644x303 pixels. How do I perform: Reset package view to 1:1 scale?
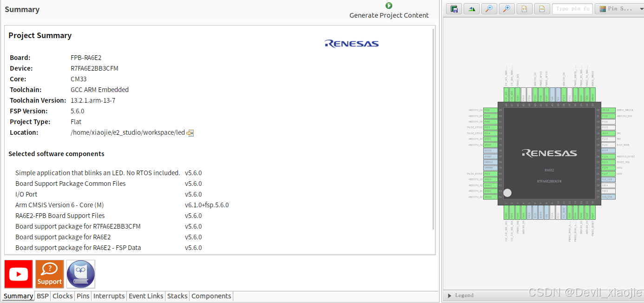tap(524, 9)
